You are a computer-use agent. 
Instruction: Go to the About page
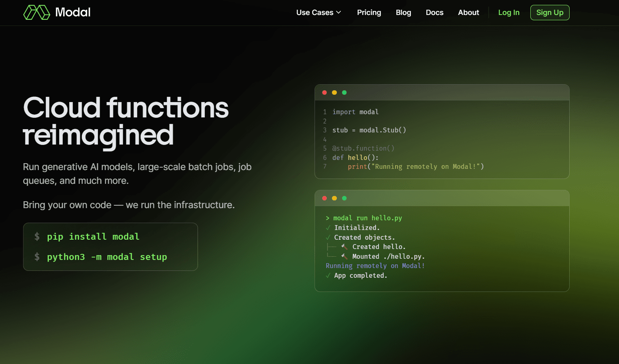click(x=468, y=13)
